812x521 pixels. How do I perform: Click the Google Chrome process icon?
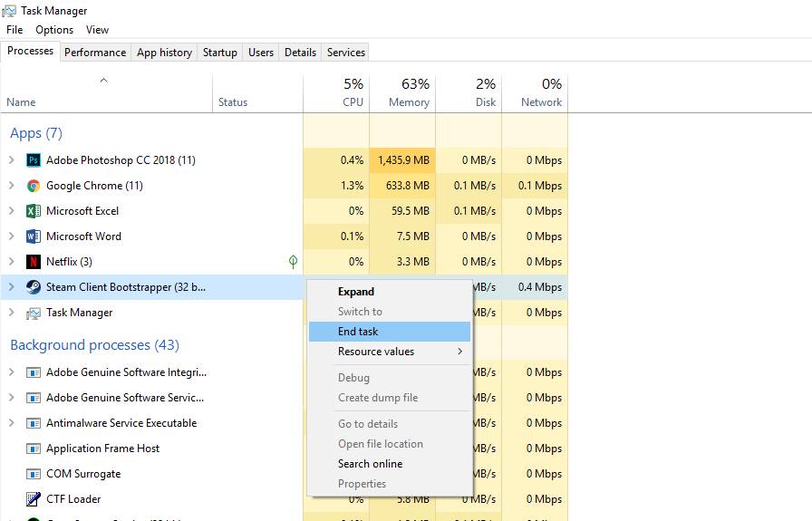point(34,186)
